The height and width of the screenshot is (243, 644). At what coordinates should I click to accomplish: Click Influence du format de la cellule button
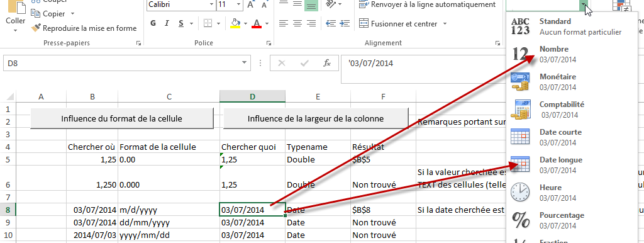[x=122, y=118]
